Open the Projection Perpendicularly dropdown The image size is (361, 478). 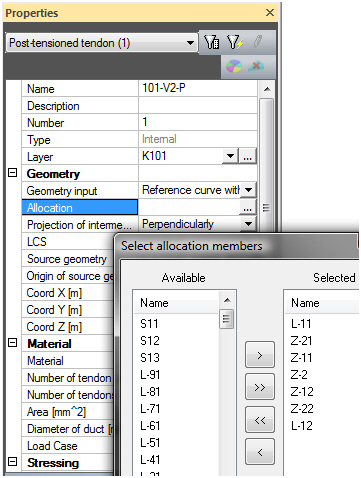[248, 224]
